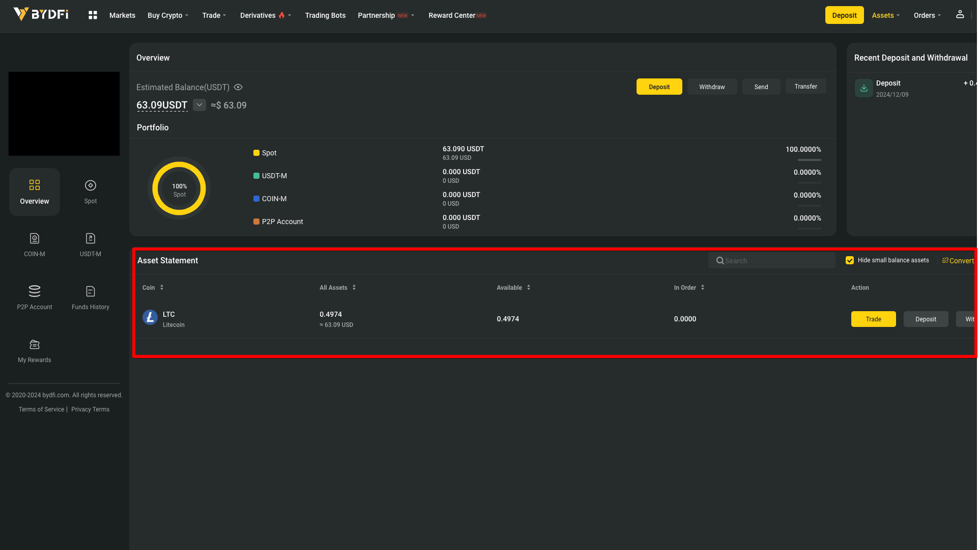The height and width of the screenshot is (550, 980).
Task: Focus the asset Search field
Action: pos(771,261)
